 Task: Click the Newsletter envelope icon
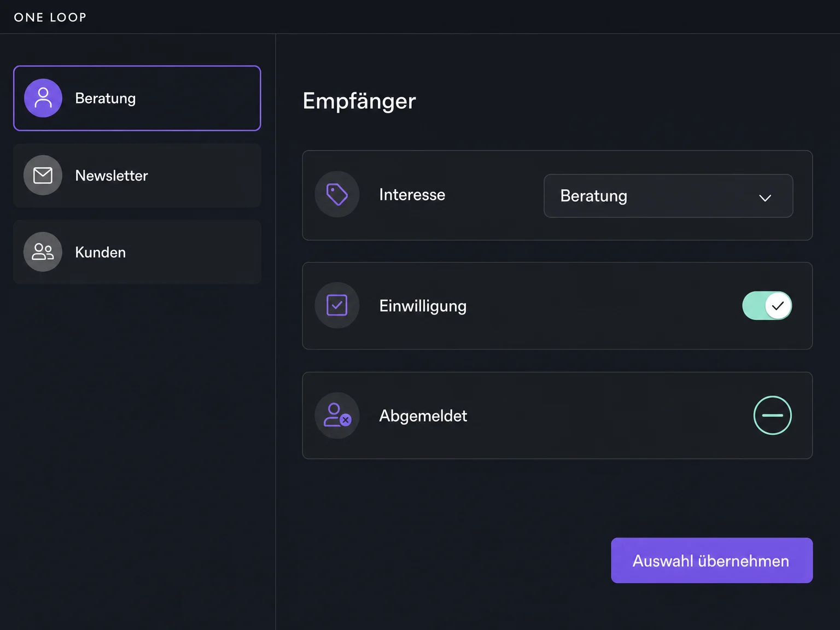[43, 176]
